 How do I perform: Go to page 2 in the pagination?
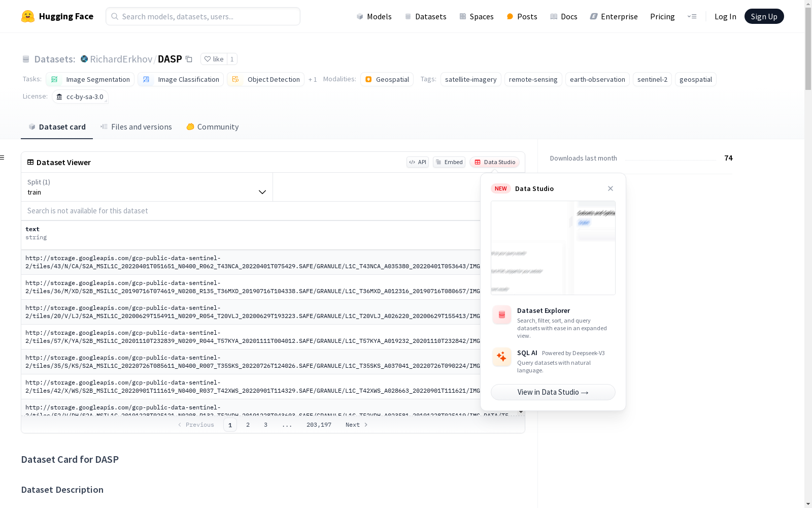[x=248, y=425]
